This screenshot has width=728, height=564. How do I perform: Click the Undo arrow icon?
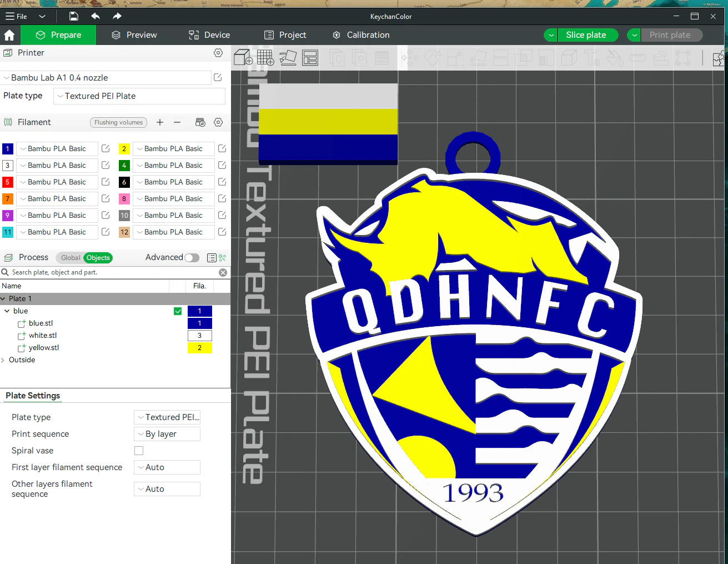(96, 16)
